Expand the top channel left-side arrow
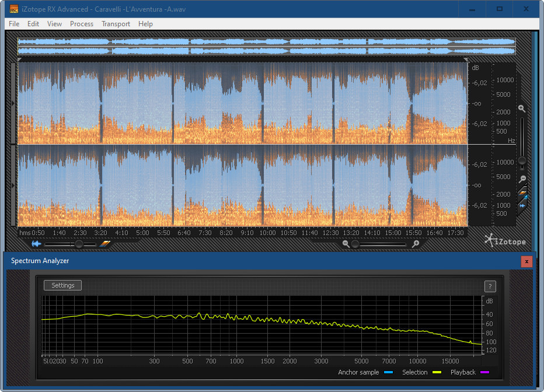Image resolution: width=544 pixels, height=392 pixels. pos(13,103)
